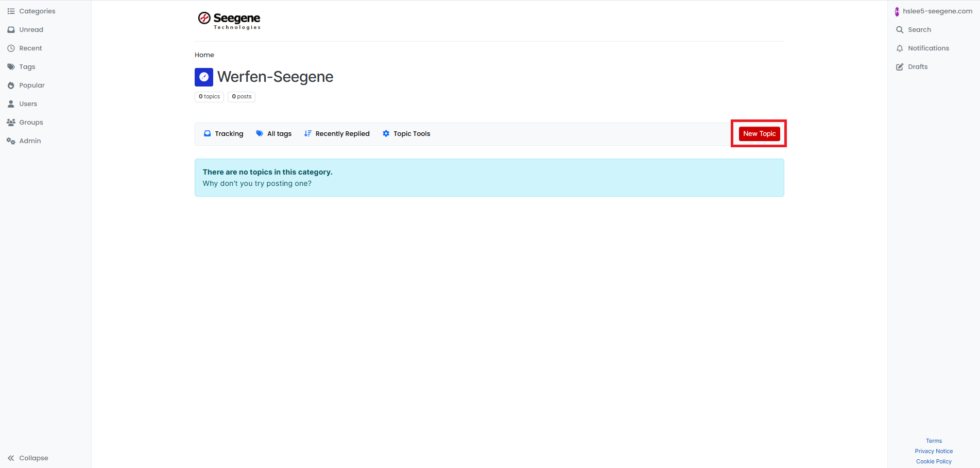The image size is (980, 468).
Task: Open the Unread inbox icon
Action: click(x=11, y=30)
